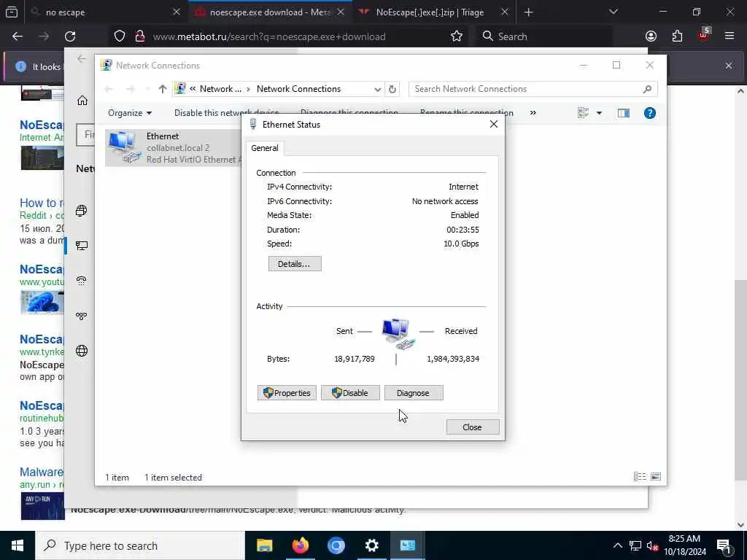This screenshot has height=560, width=747.
Task: Expand the address bar history dropdown
Action: [x=377, y=89]
